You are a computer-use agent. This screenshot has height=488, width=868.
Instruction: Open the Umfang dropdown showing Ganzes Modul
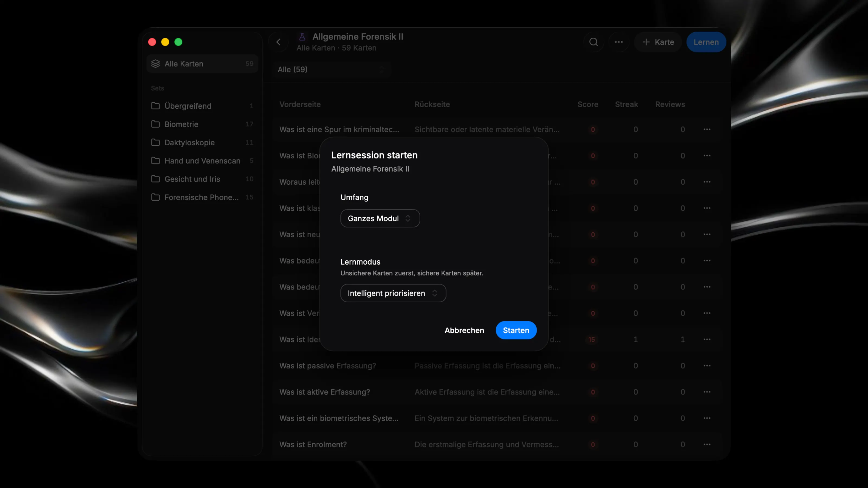click(x=380, y=218)
